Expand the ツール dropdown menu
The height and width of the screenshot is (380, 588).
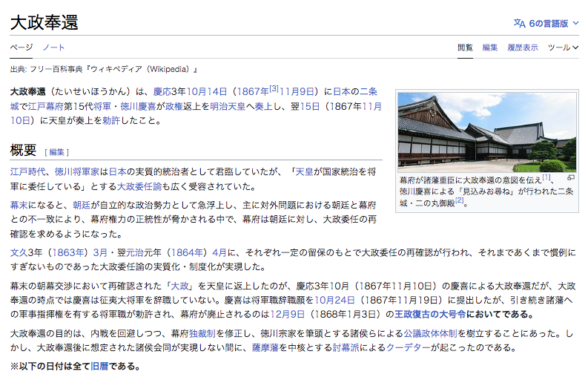point(563,47)
